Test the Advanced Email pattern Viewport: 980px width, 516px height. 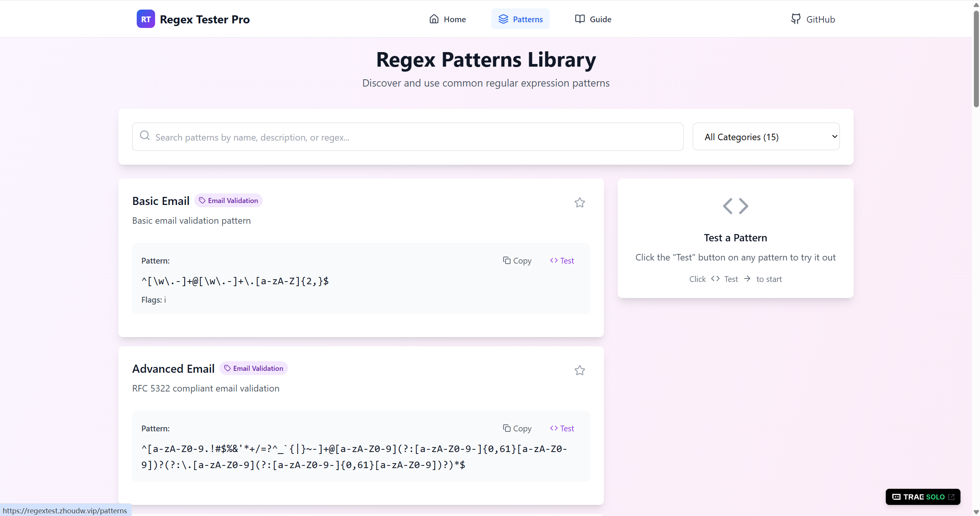pyautogui.click(x=562, y=428)
